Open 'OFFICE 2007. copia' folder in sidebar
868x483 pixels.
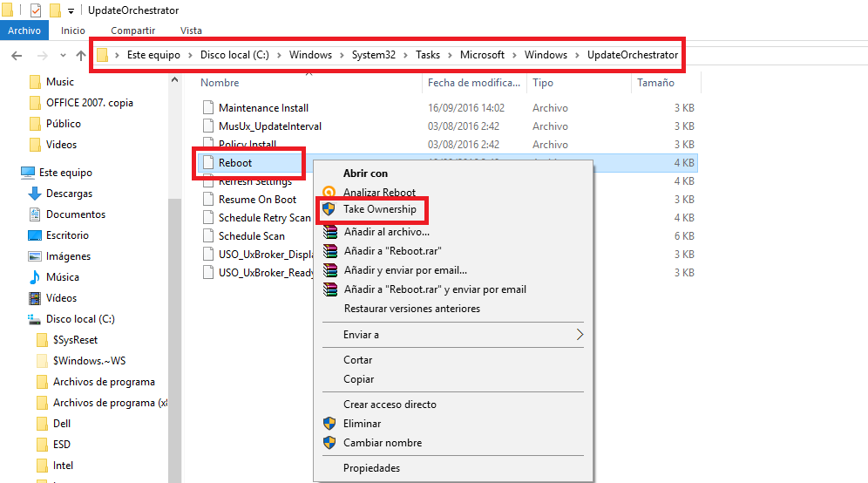click(x=90, y=103)
